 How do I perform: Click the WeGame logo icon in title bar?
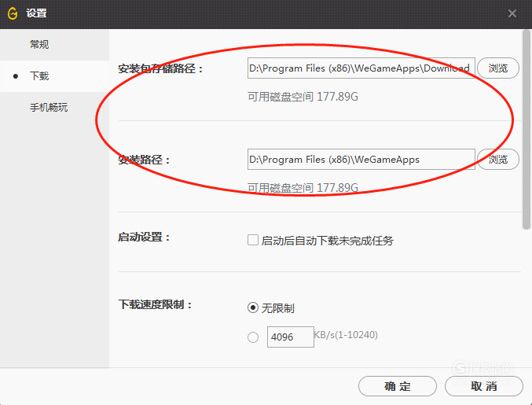click(x=13, y=13)
